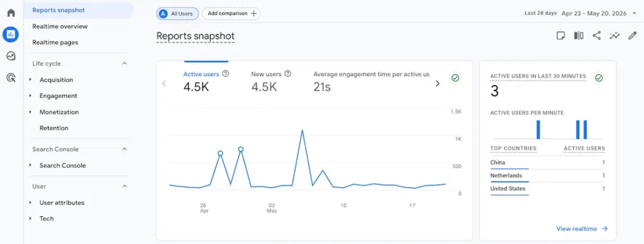The height and width of the screenshot is (244, 644).
Task: Show next metrics with right arrow
Action: pyautogui.click(x=438, y=84)
